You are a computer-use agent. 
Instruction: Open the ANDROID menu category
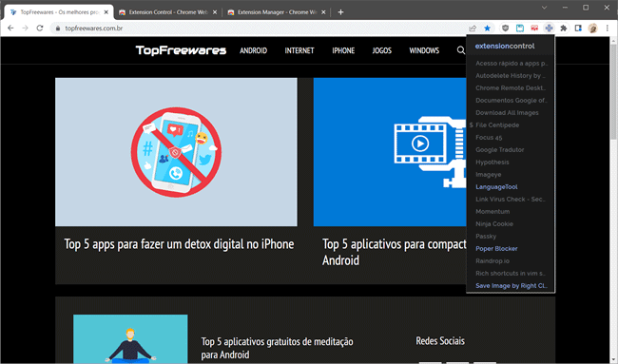[x=254, y=50]
